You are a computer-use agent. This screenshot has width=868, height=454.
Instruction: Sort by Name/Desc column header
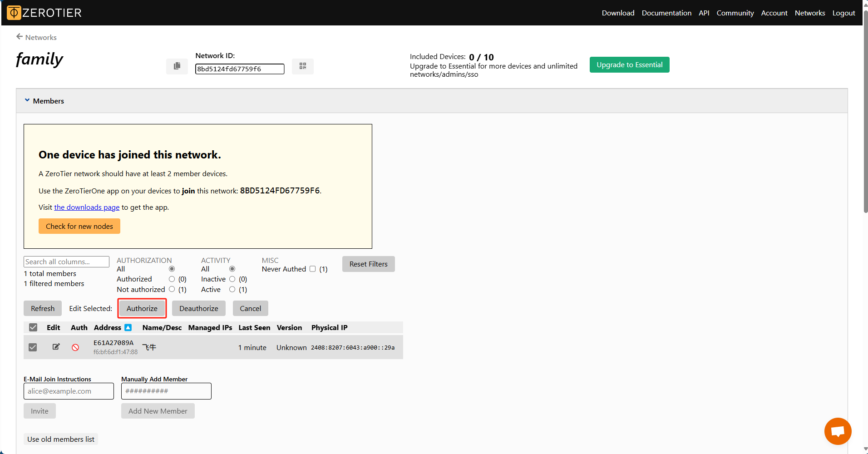pyautogui.click(x=162, y=327)
